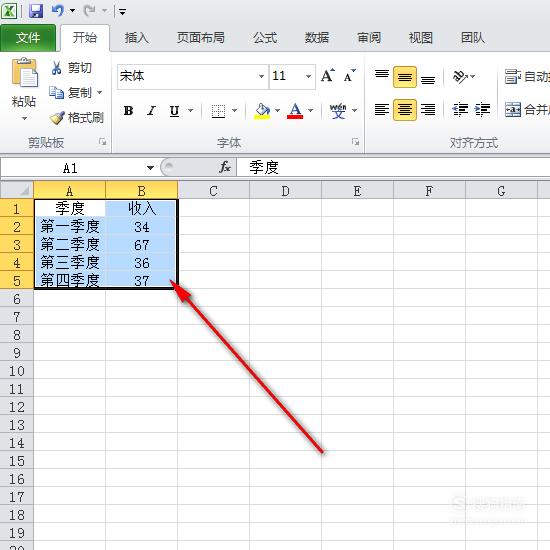Toggle align text left
Viewport: 550px width, 550px height.
tap(382, 110)
